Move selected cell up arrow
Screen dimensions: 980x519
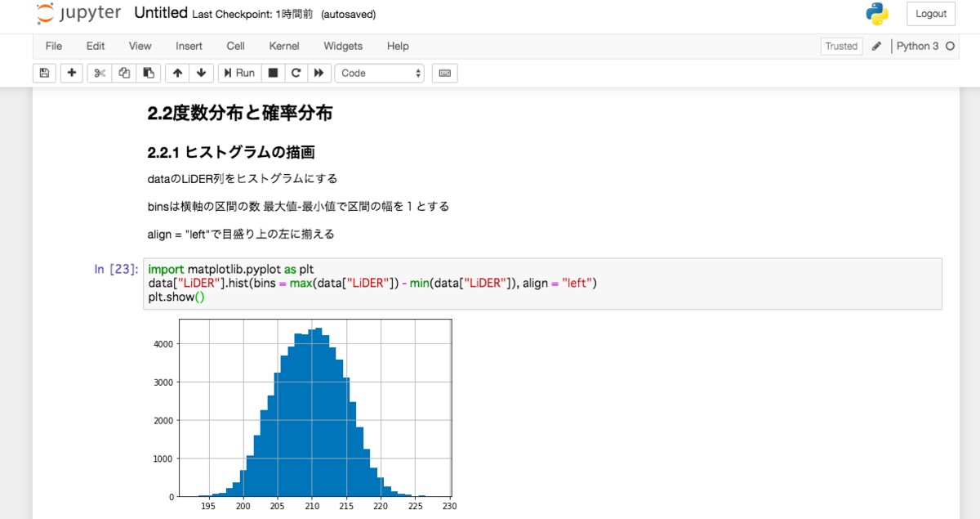click(177, 73)
